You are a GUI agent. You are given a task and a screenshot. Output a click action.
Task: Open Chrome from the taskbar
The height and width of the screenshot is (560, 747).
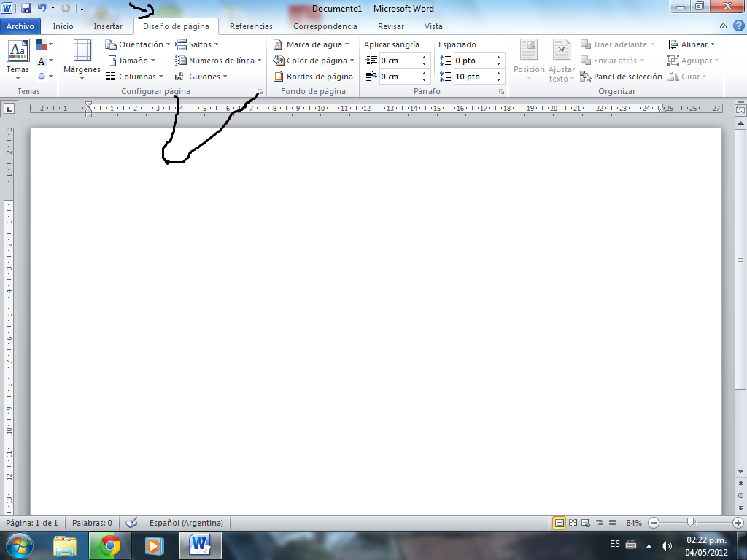coord(109,545)
